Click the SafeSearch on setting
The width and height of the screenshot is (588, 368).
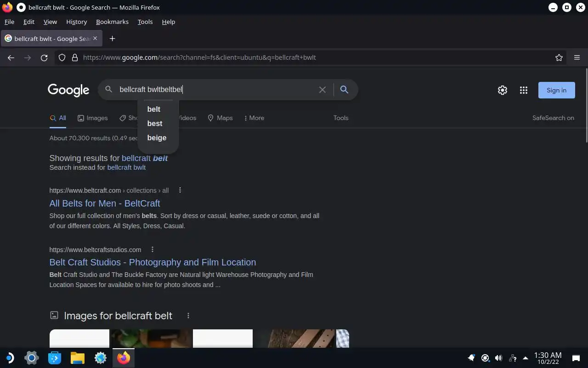pos(553,118)
